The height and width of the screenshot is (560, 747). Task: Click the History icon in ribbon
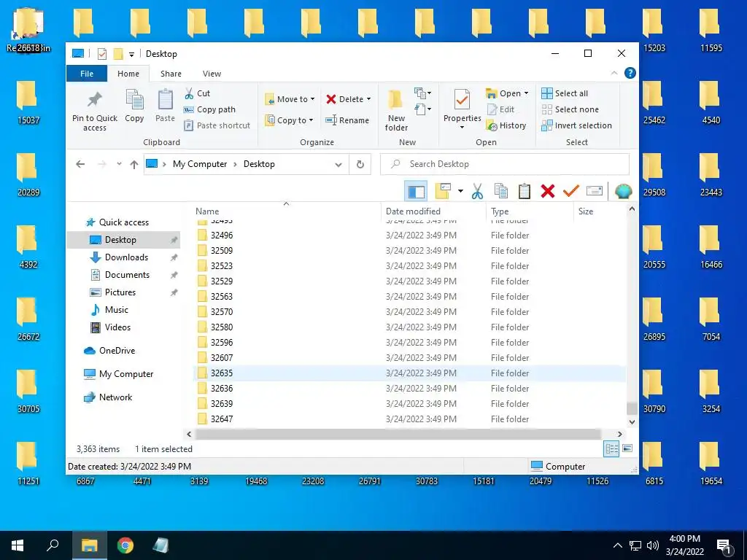click(492, 125)
